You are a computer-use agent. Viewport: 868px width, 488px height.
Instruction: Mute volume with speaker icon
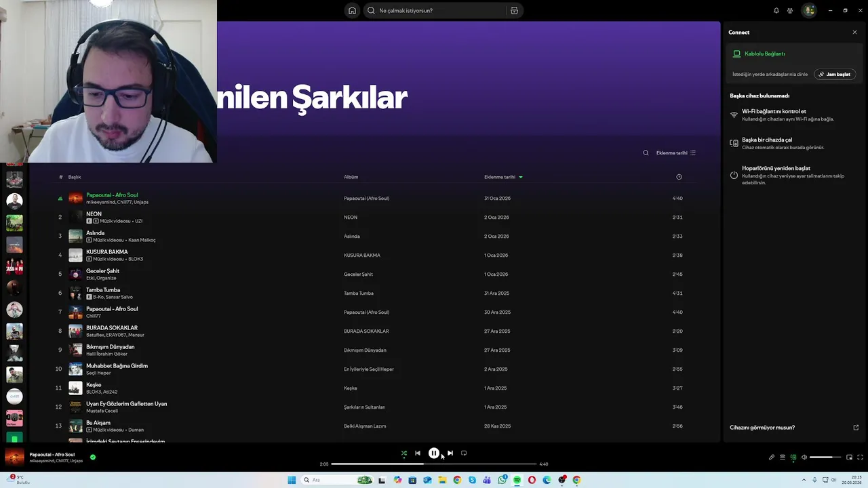804,457
